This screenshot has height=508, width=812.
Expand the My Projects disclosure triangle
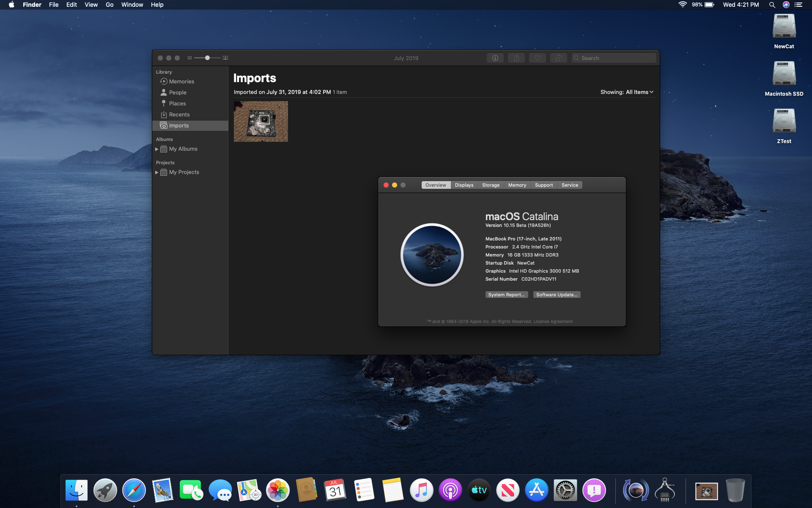157,172
